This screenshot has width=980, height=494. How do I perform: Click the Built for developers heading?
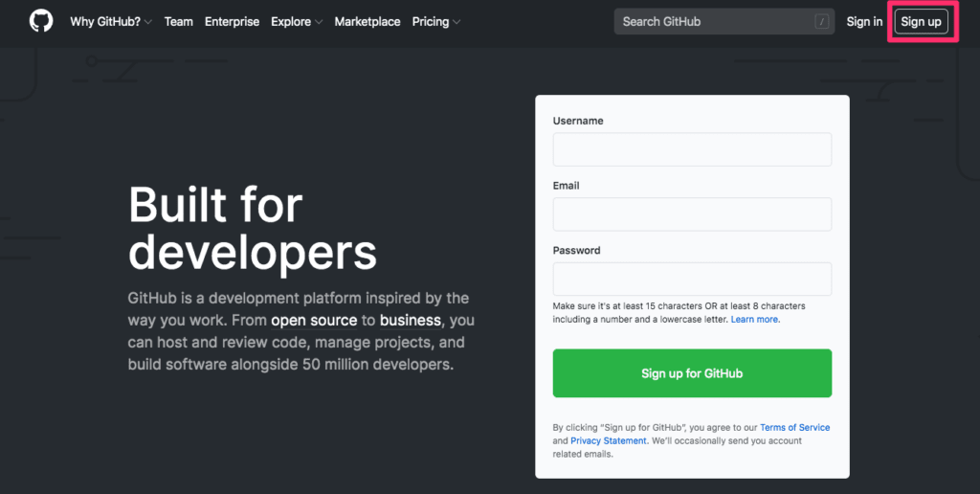point(253,230)
